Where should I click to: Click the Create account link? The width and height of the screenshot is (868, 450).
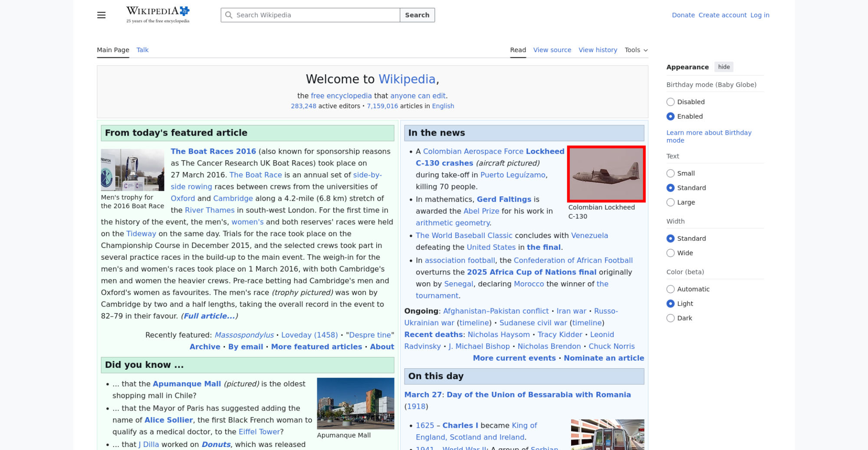coord(722,15)
